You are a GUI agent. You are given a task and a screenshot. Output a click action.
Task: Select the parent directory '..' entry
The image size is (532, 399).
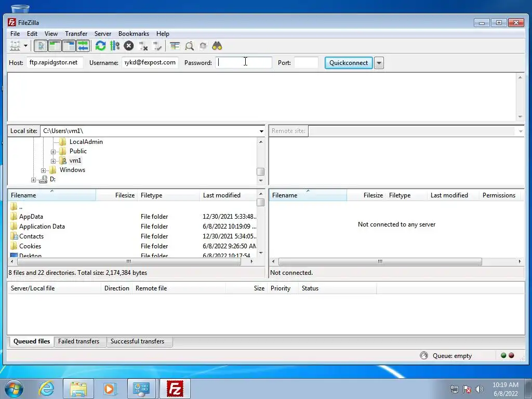[x=132, y=206]
